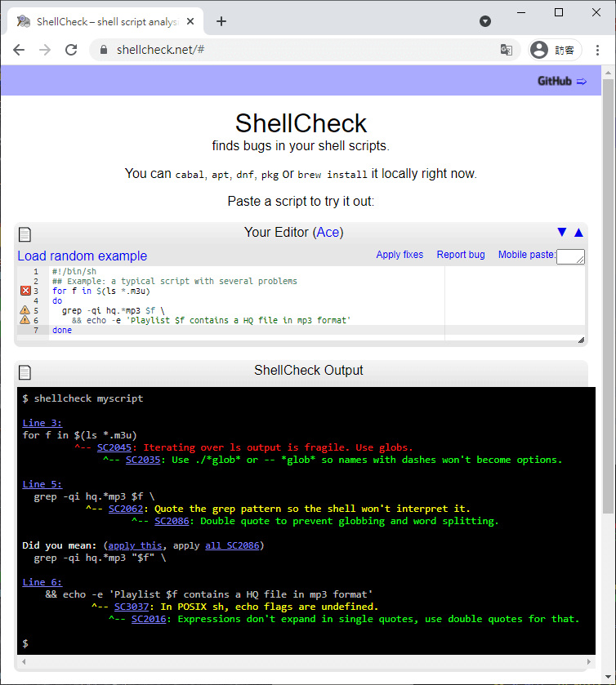Maximize the Chrome window
The width and height of the screenshot is (616, 685).
[x=559, y=13]
